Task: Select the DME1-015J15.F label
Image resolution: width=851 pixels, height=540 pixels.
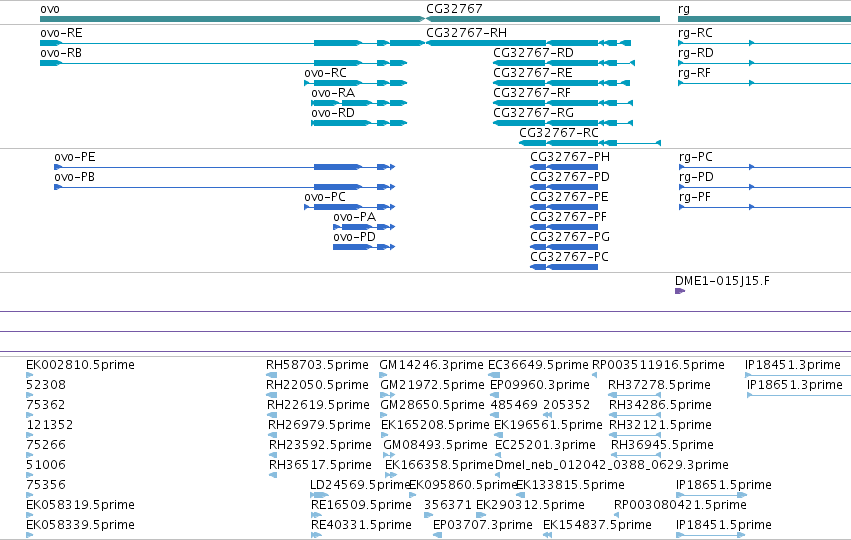Action: [x=722, y=281]
